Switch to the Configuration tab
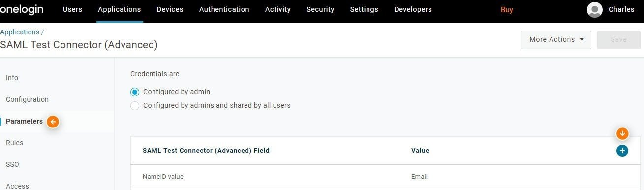This screenshot has width=644, height=190. [x=27, y=99]
